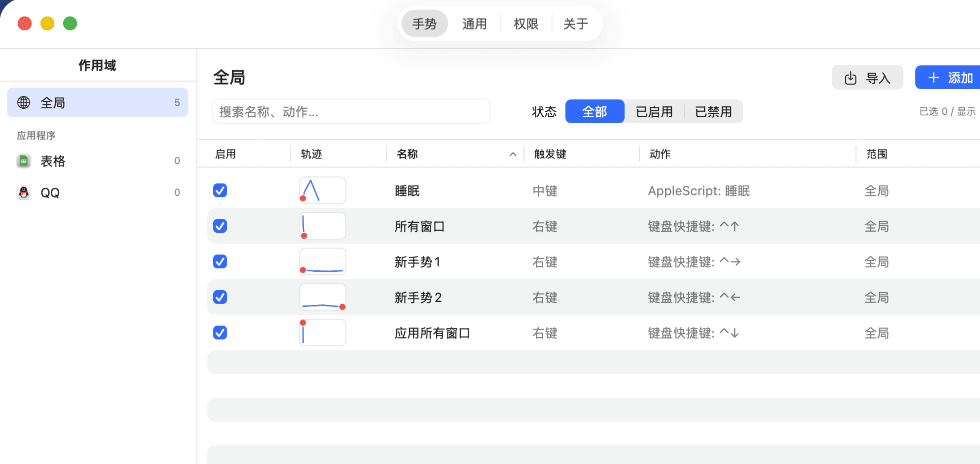
Task: Click AppleScript: 睡眠 action cell
Action: tap(699, 191)
